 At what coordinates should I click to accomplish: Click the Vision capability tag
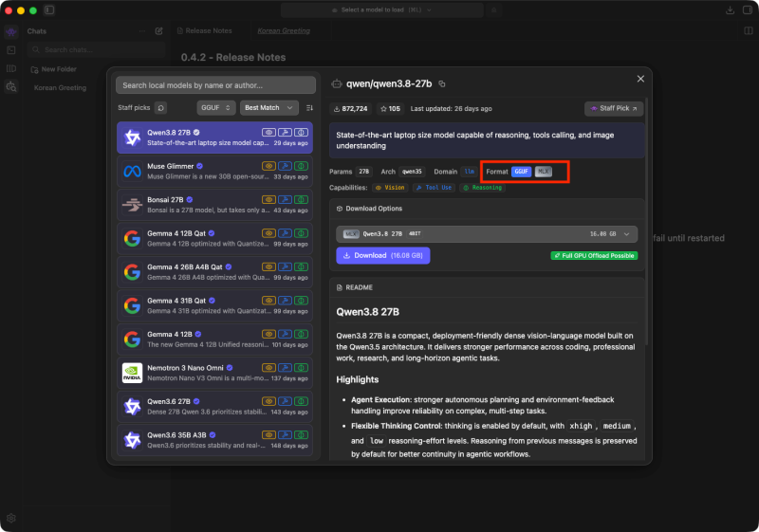coord(390,188)
